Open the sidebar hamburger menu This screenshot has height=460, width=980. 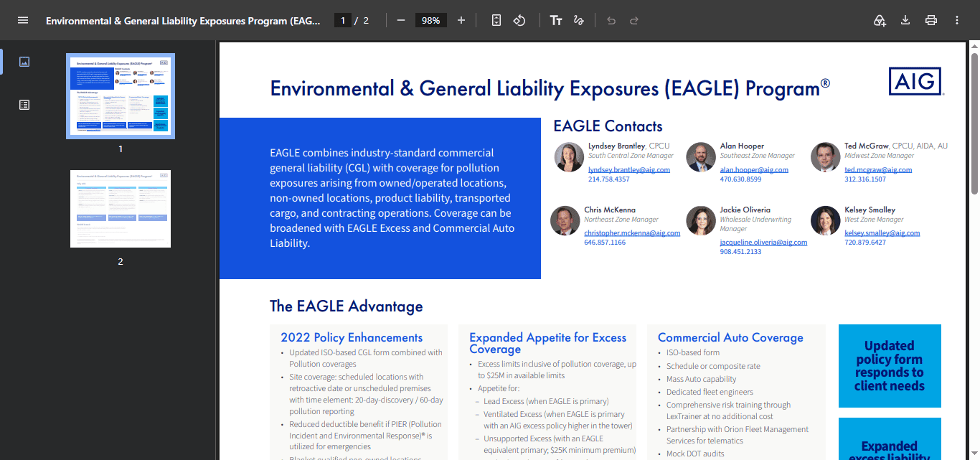click(x=23, y=20)
